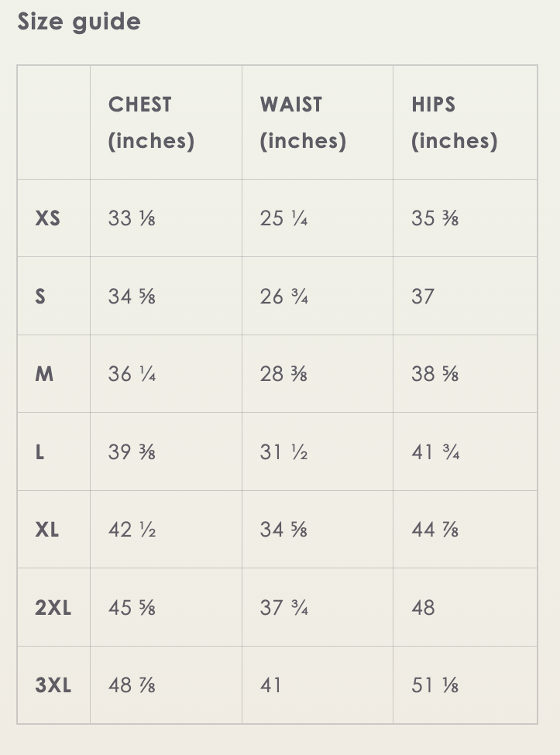Select the WAIST (inches) column header
This screenshot has width=560, height=755.
pyautogui.click(x=303, y=122)
